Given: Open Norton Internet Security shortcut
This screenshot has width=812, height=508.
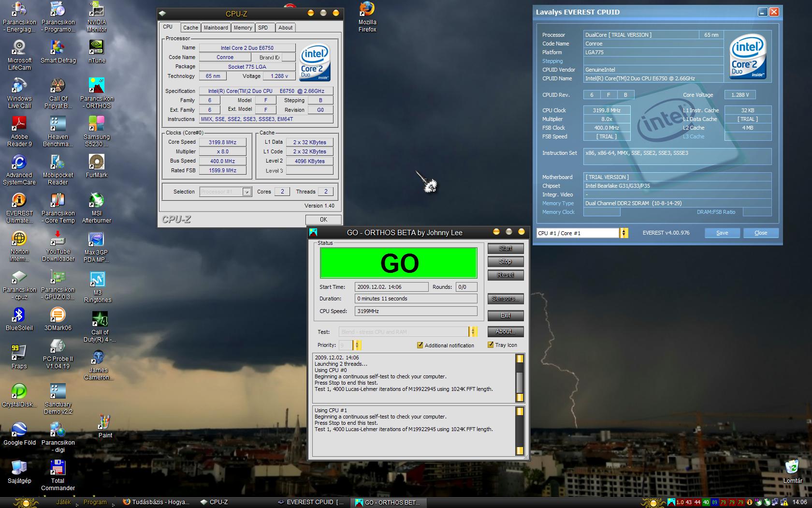Looking at the screenshot, I should pos(19,246).
